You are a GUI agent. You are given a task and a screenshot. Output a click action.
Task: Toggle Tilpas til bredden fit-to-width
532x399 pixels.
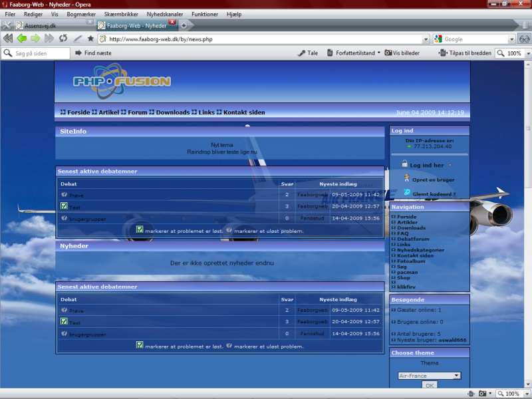(465, 53)
